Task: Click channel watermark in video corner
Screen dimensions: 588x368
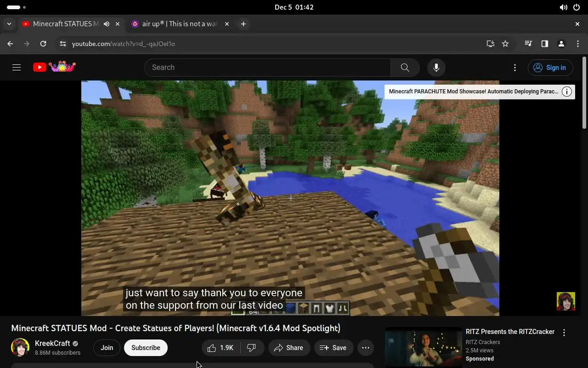Action: (x=565, y=301)
